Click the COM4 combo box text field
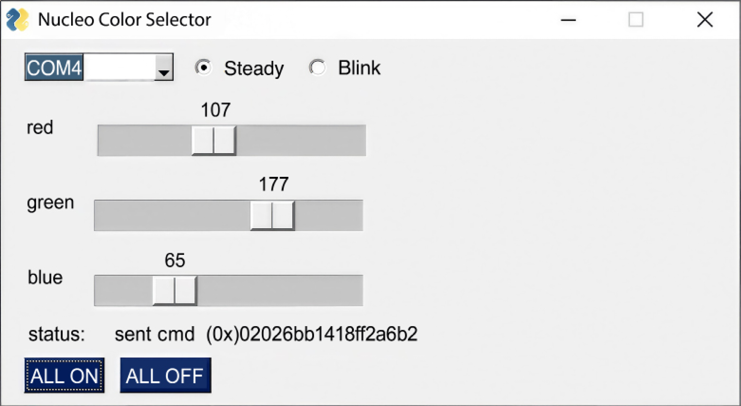The image size is (741, 406). tap(88, 68)
